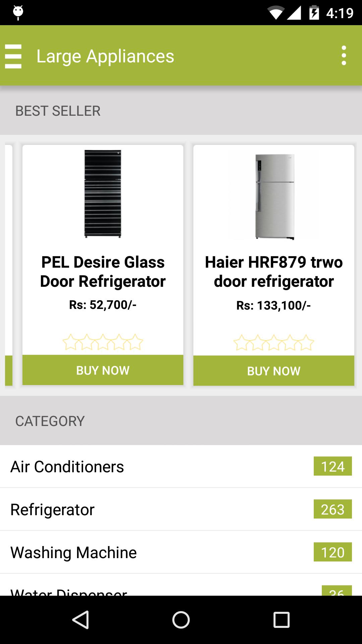362x644 pixels.
Task: Open the navigation drawer menu
Action: [x=14, y=56]
